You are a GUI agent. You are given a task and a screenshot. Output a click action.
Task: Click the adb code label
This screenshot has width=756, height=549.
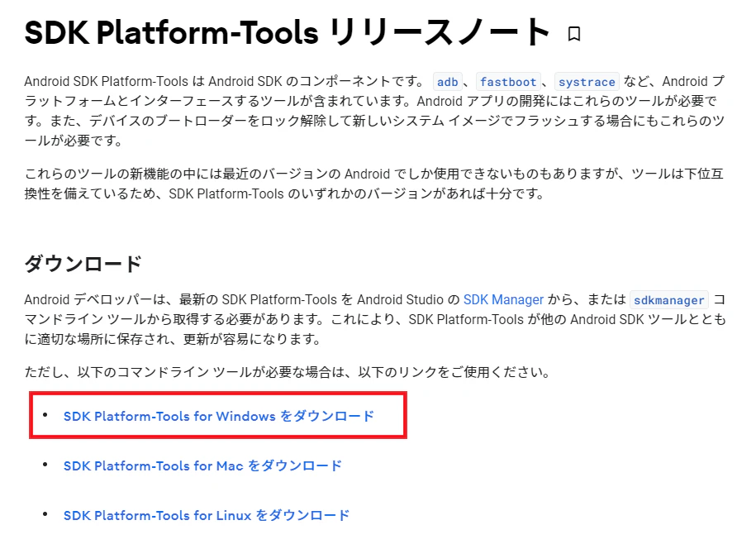[x=448, y=82]
